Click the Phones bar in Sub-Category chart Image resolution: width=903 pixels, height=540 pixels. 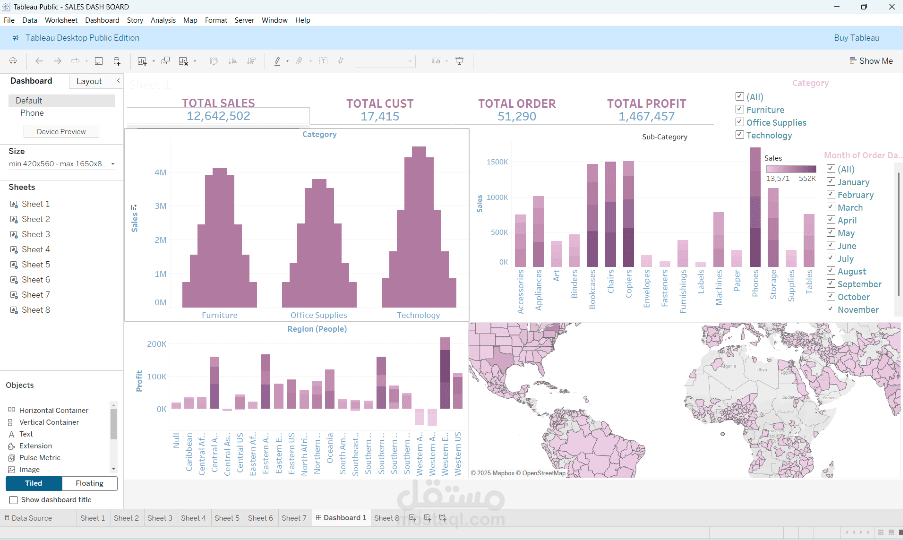click(755, 207)
